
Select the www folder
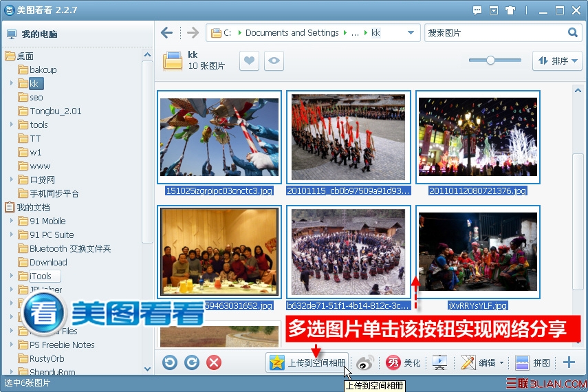(34, 166)
